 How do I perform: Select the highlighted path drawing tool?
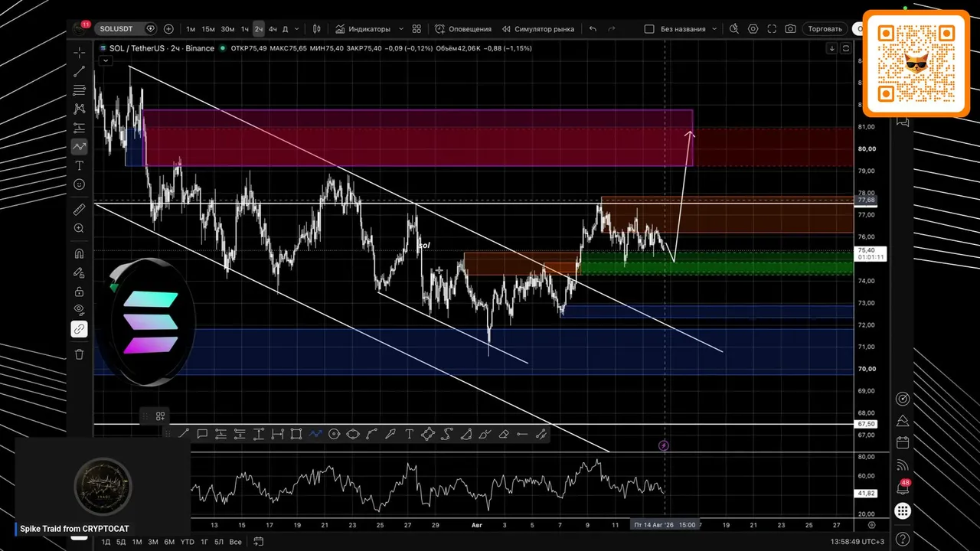tap(80, 146)
